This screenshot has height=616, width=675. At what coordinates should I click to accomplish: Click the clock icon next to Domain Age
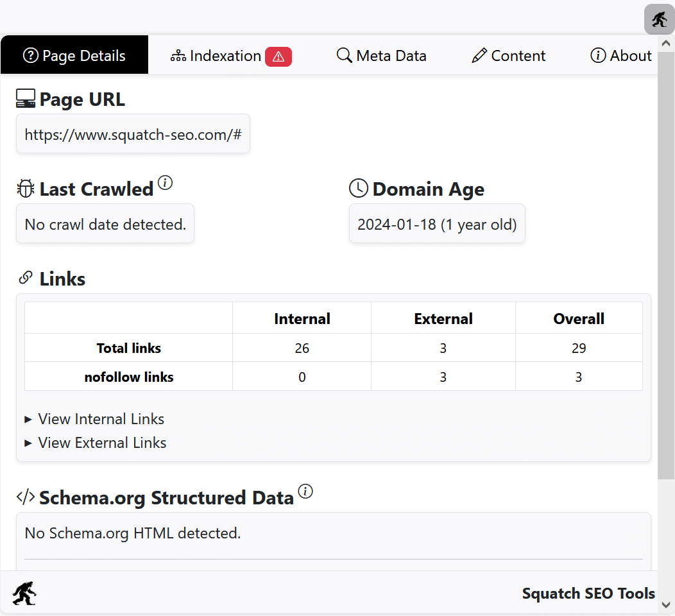[x=357, y=188]
